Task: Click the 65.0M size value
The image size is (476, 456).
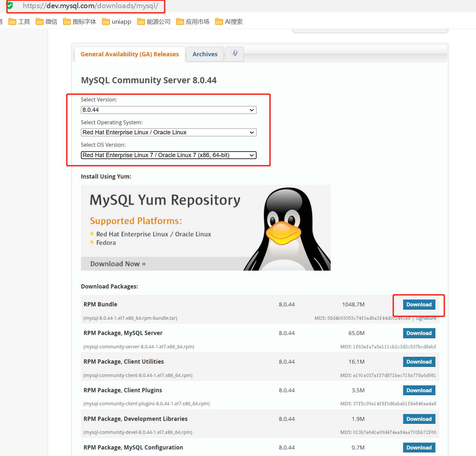Action: click(356, 333)
